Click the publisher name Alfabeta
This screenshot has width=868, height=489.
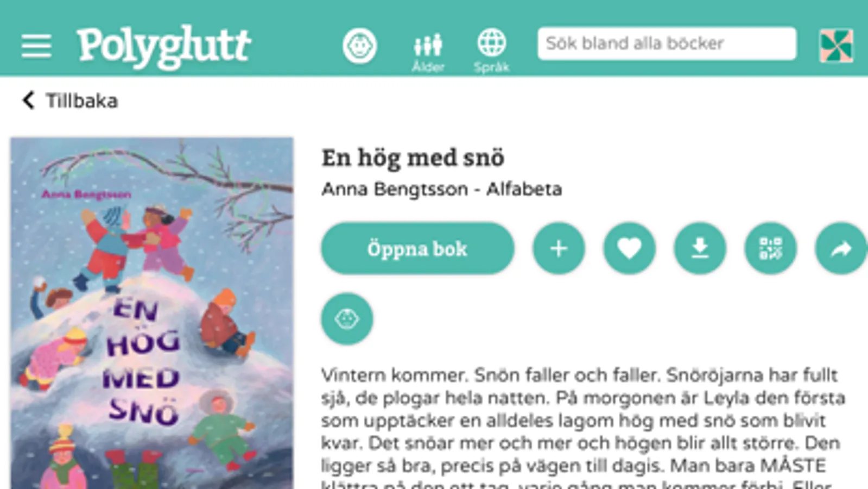pos(524,189)
